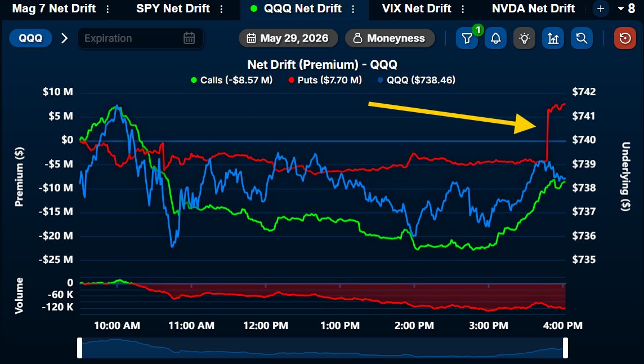Open QQQ Net Drift tab options menu
The width and height of the screenshot is (644, 364).
(x=353, y=8)
